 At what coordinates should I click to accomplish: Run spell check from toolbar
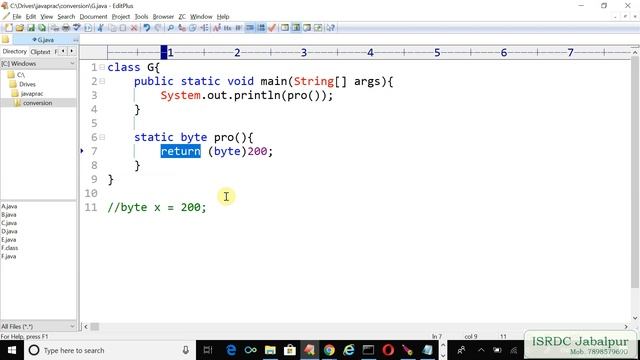76,28
